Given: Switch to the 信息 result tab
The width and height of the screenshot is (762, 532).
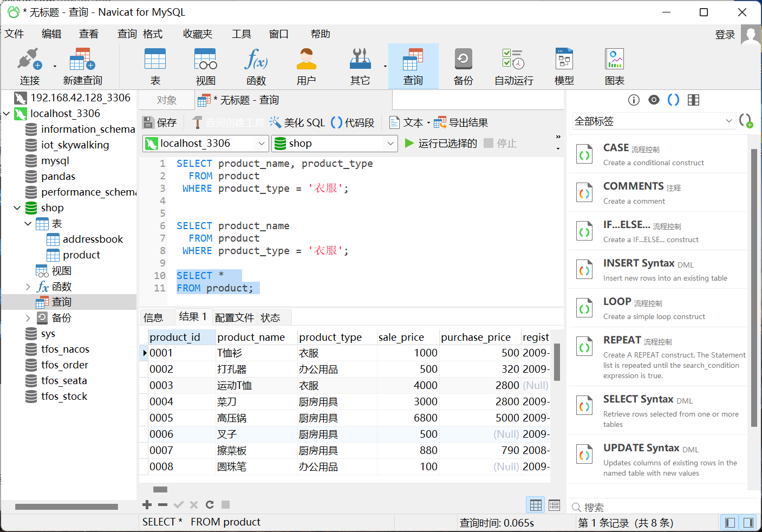Looking at the screenshot, I should [x=153, y=317].
